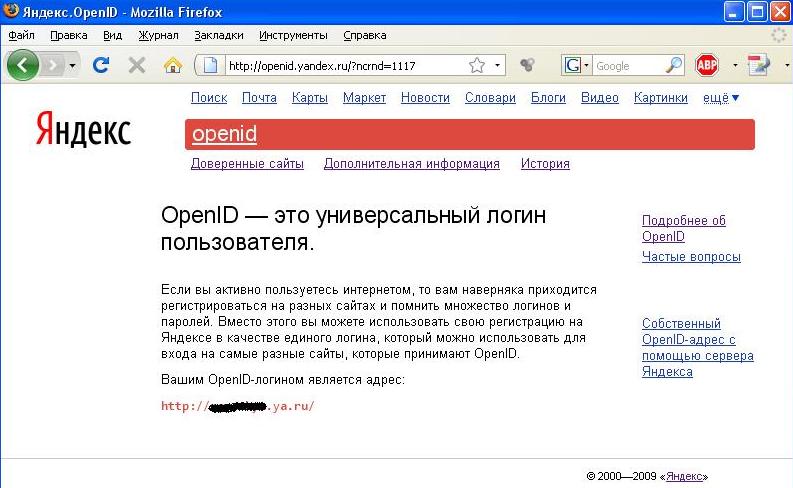Screen dimensions: 793x488
Task: Expand the search engine selector arrow
Action: (x=587, y=65)
